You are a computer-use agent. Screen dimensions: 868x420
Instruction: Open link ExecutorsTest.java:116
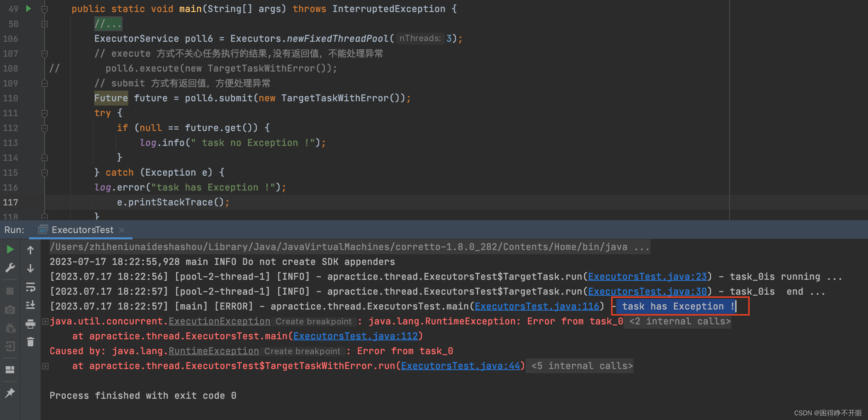537,306
